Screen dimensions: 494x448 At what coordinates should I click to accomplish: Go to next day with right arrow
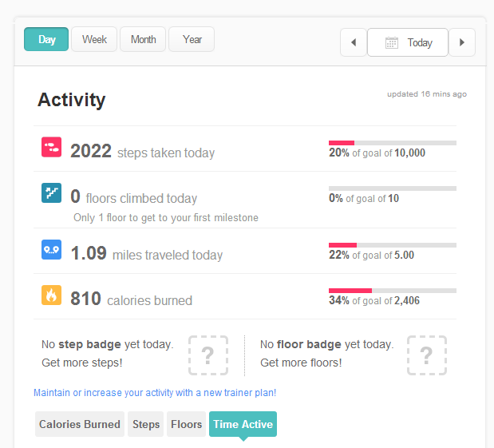(x=462, y=42)
